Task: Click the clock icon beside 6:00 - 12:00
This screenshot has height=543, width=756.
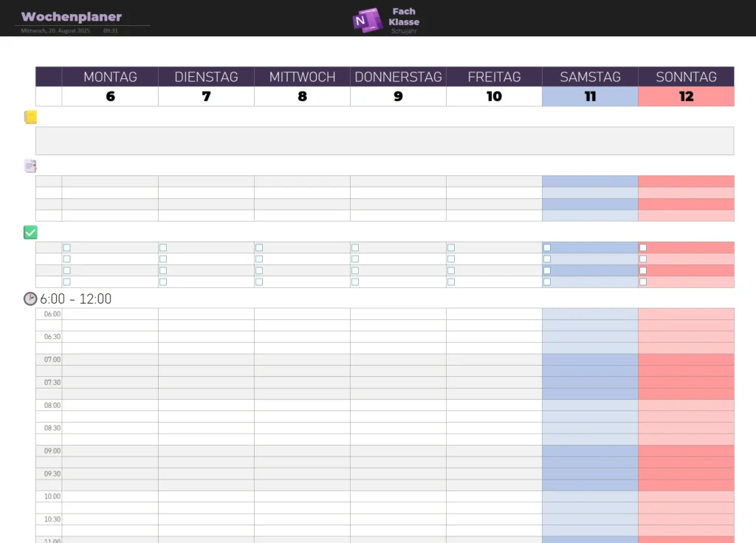Action: pyautogui.click(x=30, y=298)
